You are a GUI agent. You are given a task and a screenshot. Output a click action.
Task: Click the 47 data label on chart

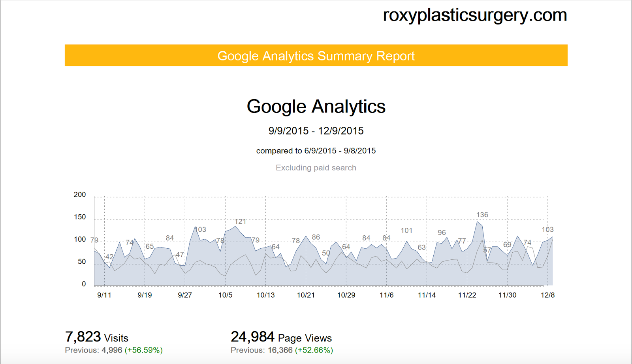pyautogui.click(x=180, y=255)
